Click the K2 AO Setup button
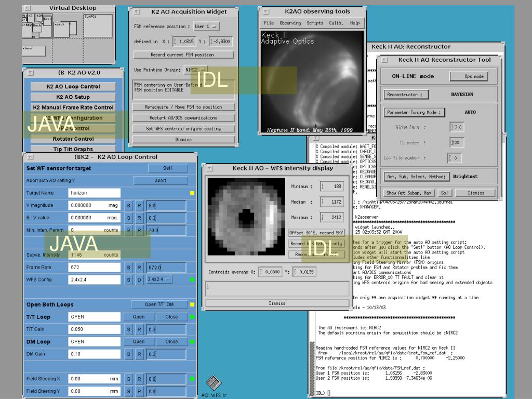Image resolution: width=532 pixels, height=399 pixels. pos(73,97)
